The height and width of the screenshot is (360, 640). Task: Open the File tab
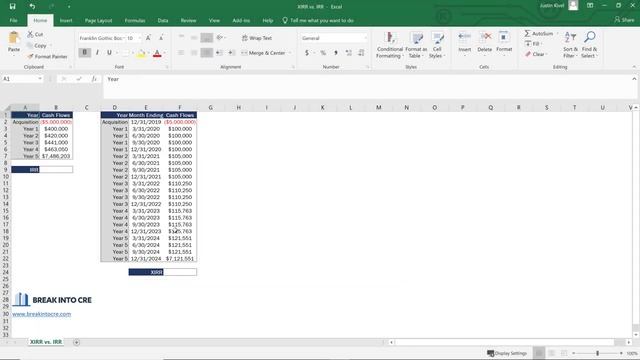tap(13, 20)
